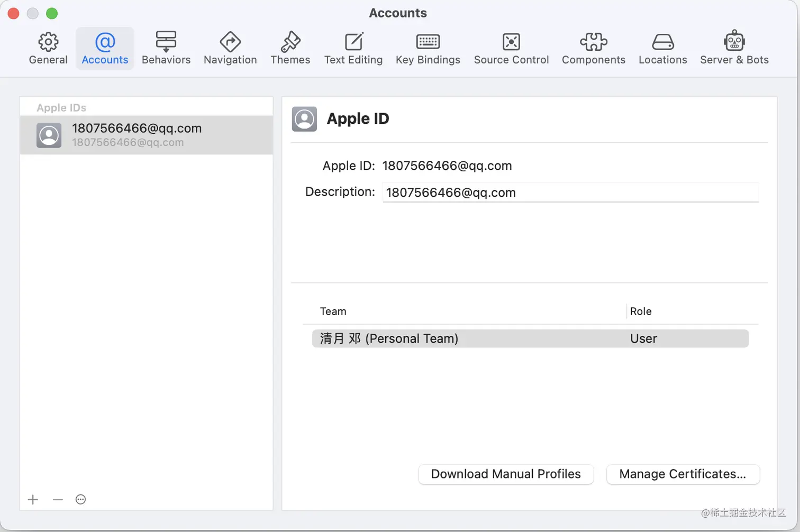The height and width of the screenshot is (532, 800).
Task: Click the Role column header
Action: [641, 311]
